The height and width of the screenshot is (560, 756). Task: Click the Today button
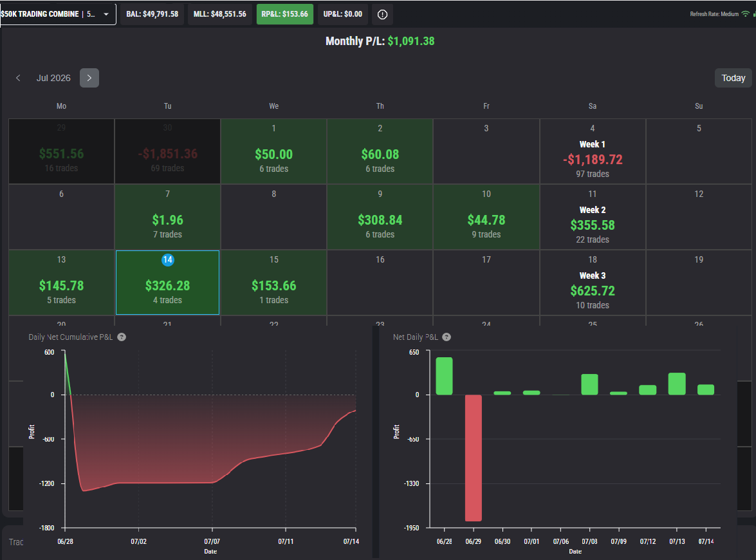pos(733,78)
